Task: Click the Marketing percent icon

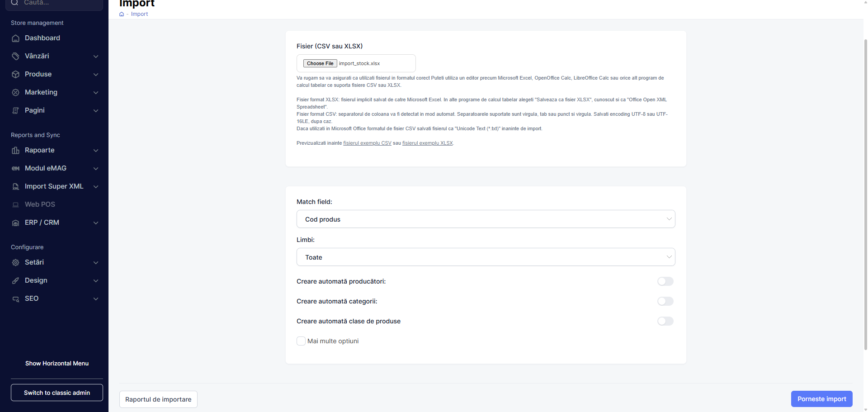Action: [x=15, y=93]
